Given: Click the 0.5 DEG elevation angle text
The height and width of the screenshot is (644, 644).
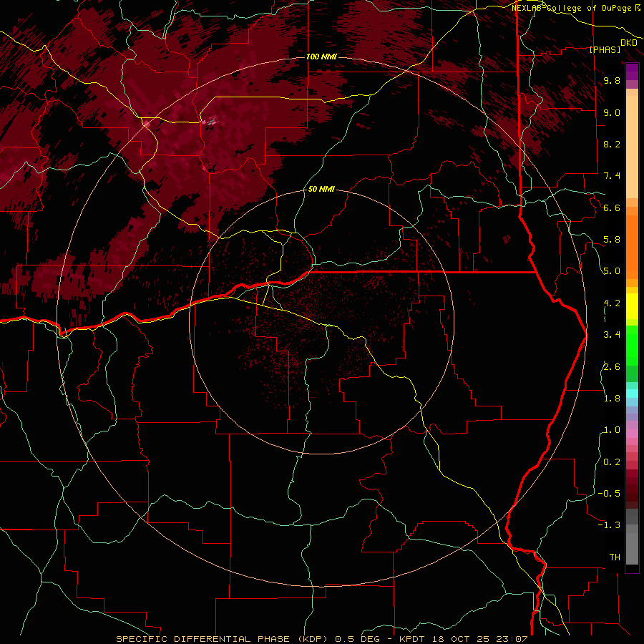Looking at the screenshot, I should [x=358, y=639].
